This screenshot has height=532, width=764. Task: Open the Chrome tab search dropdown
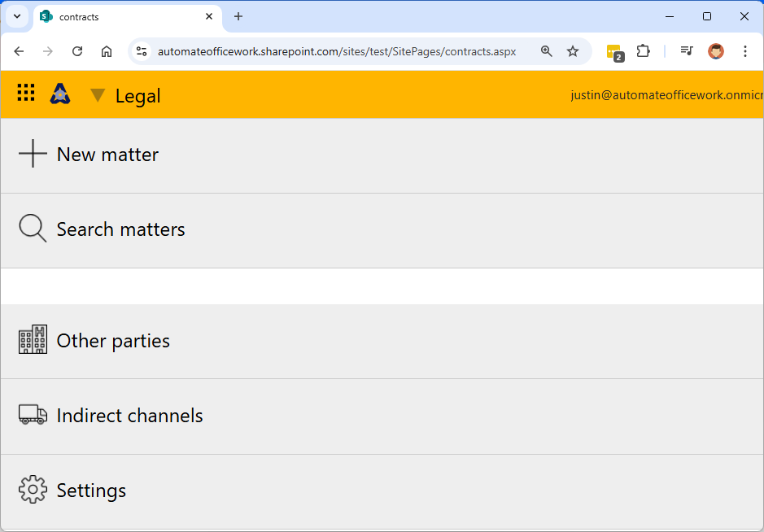tap(17, 16)
